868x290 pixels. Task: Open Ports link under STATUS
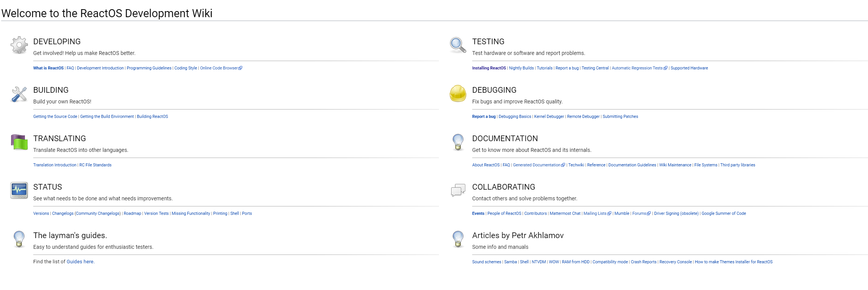click(x=247, y=213)
